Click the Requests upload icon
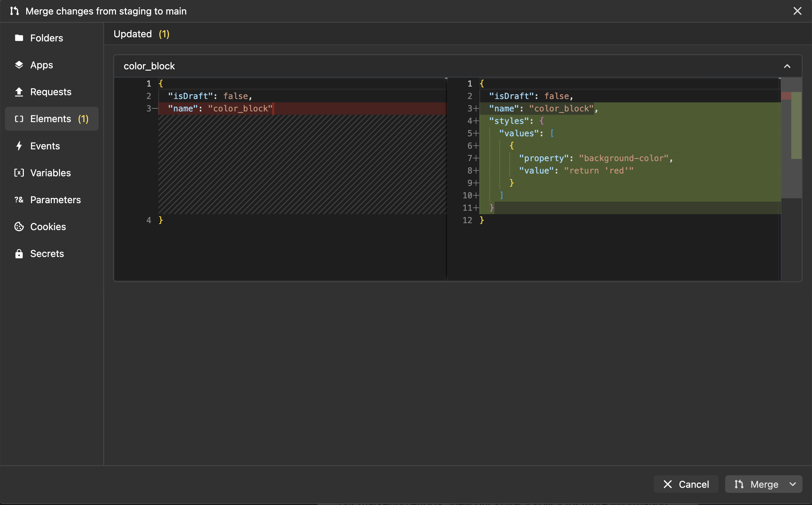Image resolution: width=812 pixels, height=505 pixels. coord(19,92)
